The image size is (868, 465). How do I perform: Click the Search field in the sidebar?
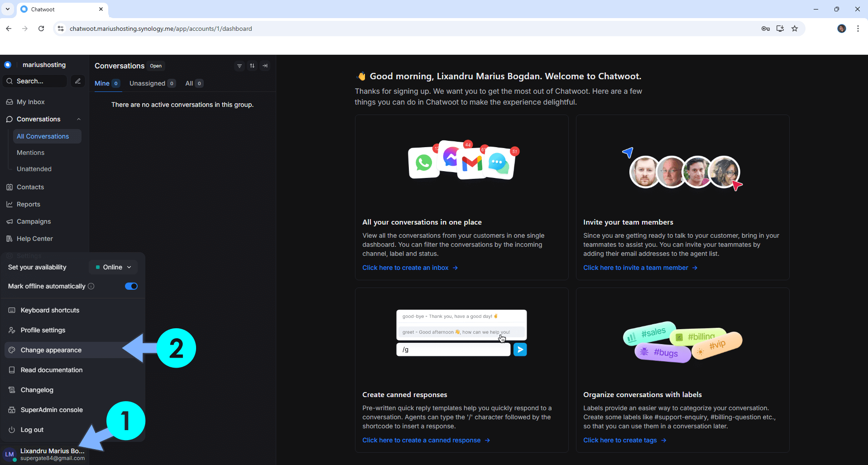click(x=36, y=81)
